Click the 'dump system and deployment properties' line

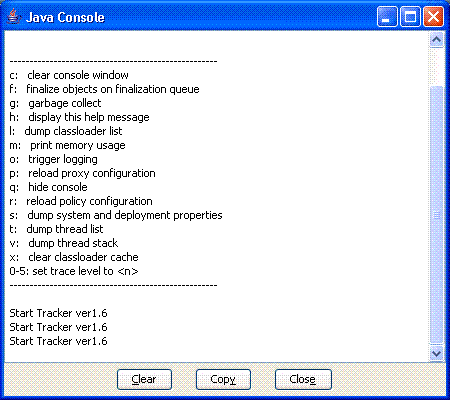point(116,215)
